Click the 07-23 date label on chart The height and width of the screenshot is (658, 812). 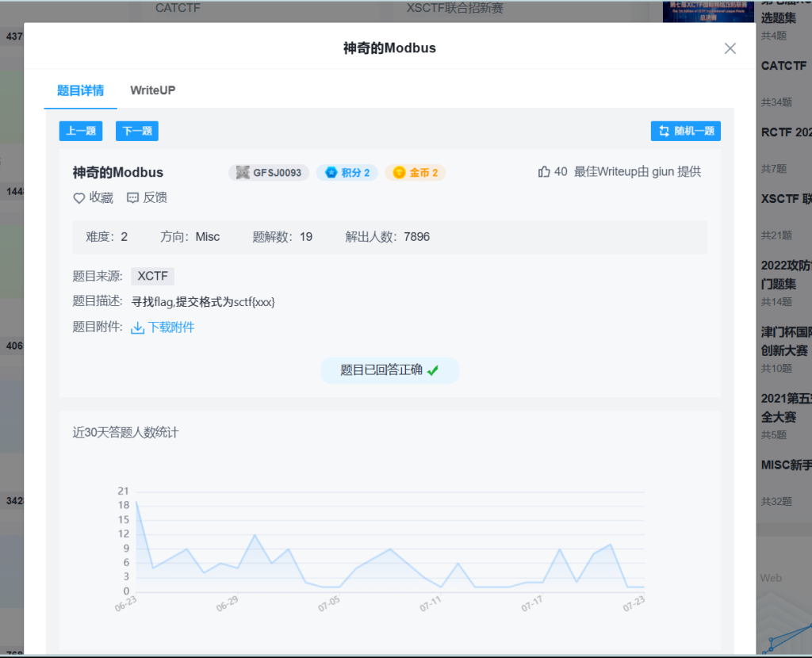(x=633, y=605)
